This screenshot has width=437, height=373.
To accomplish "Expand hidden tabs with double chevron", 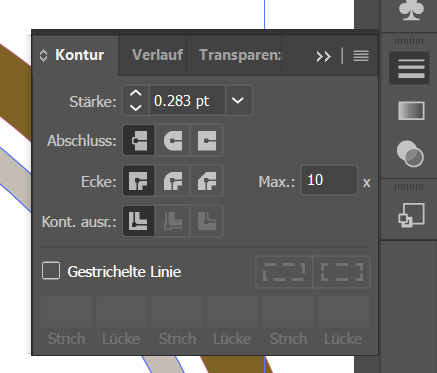I will tap(323, 56).
